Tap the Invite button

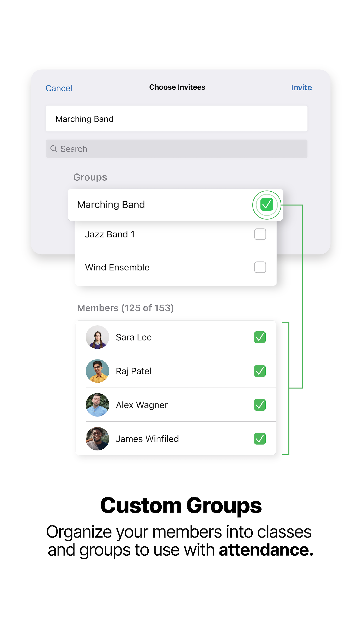coord(301,88)
